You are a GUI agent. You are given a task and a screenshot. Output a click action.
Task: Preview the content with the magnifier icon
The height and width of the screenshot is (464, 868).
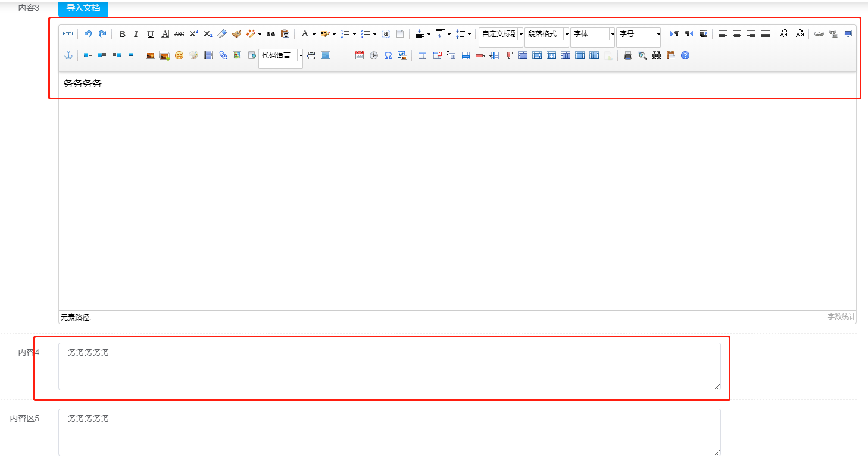click(642, 55)
